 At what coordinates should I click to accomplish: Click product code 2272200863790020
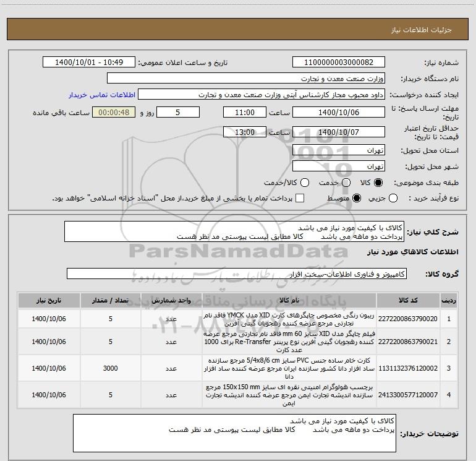(408, 319)
